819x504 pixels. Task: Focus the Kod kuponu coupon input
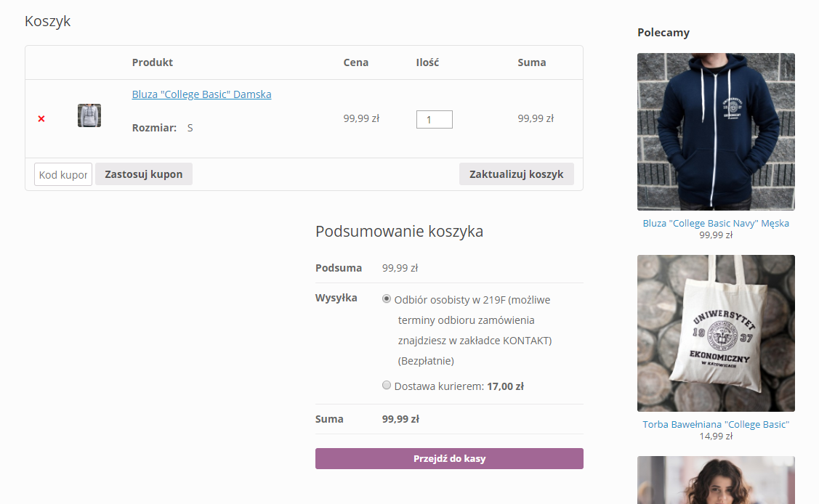[x=63, y=174]
